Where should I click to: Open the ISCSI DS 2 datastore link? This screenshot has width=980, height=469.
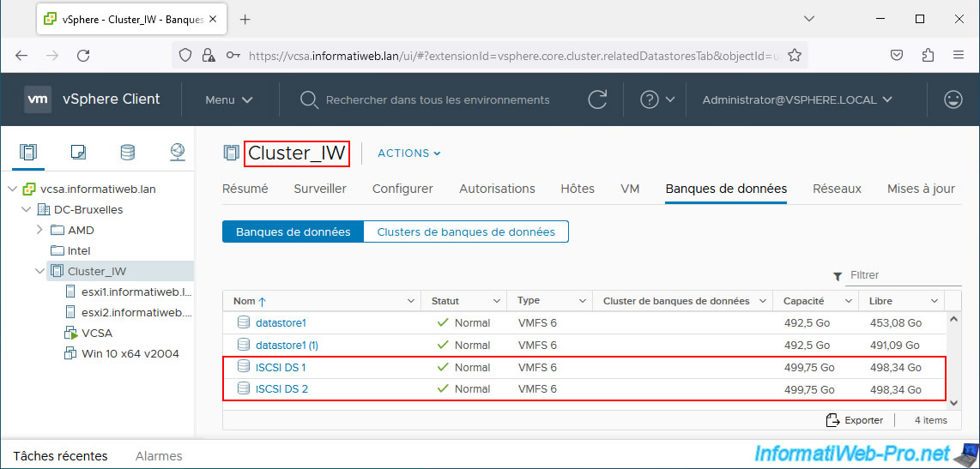(x=281, y=389)
